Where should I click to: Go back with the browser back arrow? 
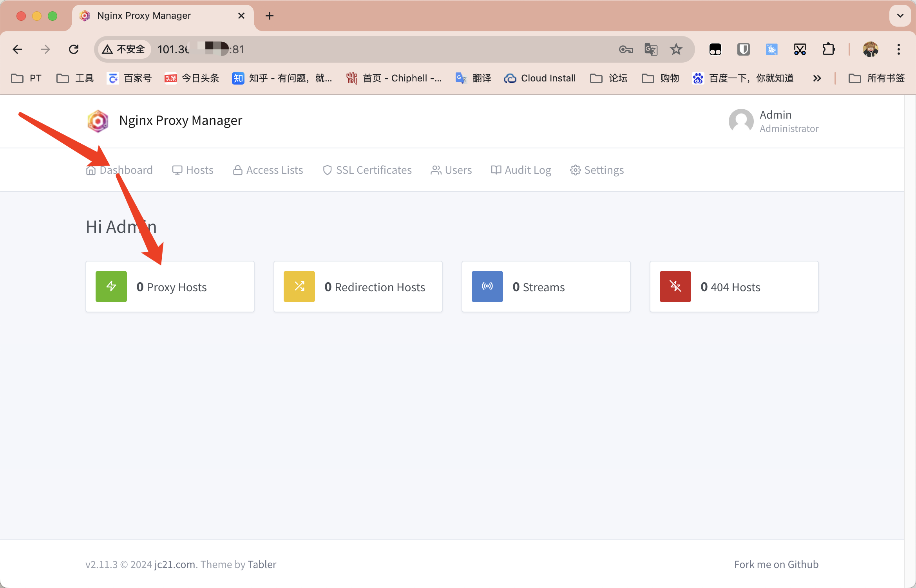(17, 49)
